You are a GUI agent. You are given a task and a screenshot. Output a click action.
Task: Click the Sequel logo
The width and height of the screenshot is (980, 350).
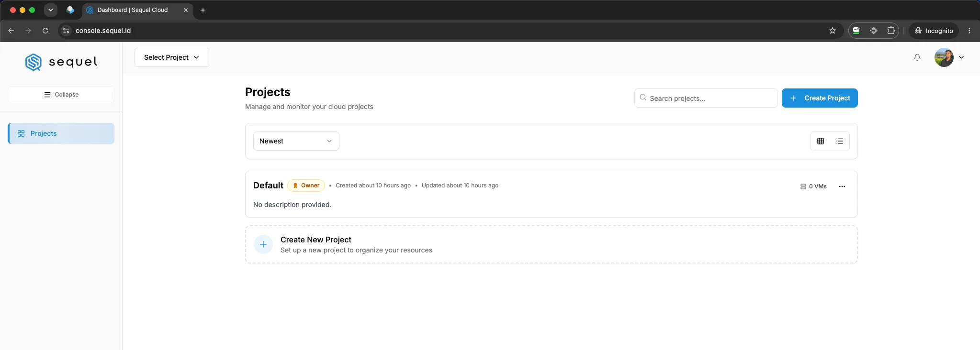coord(61,62)
